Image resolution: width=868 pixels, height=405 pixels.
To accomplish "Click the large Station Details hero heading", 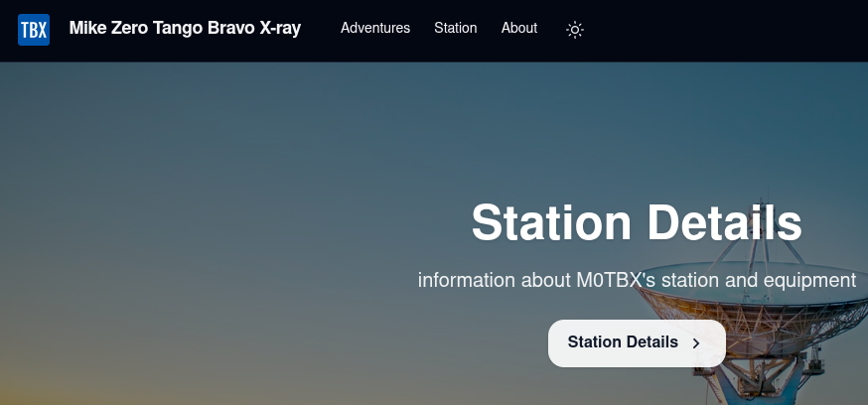I will [636, 222].
